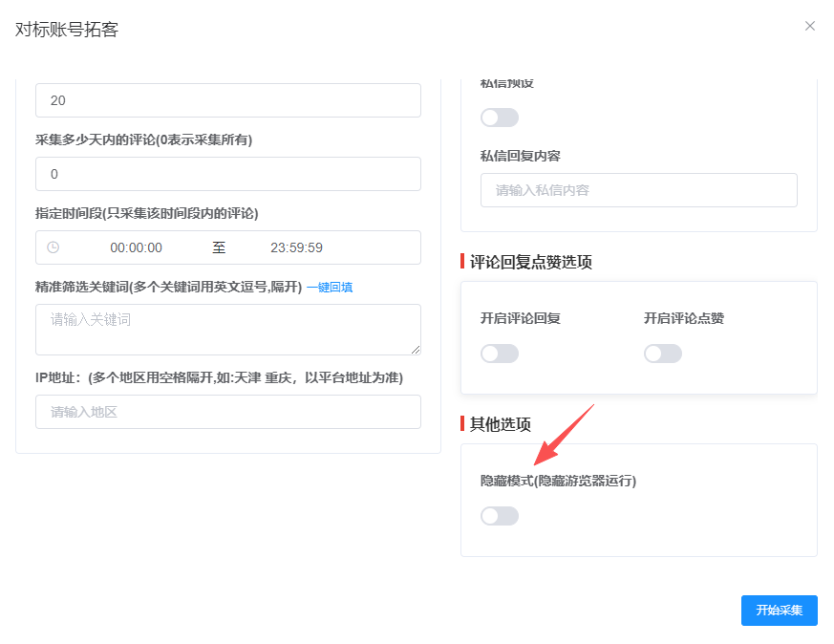The width and height of the screenshot is (834, 644).
Task: Enable the 开启评论回复 switch
Action: tap(500, 354)
